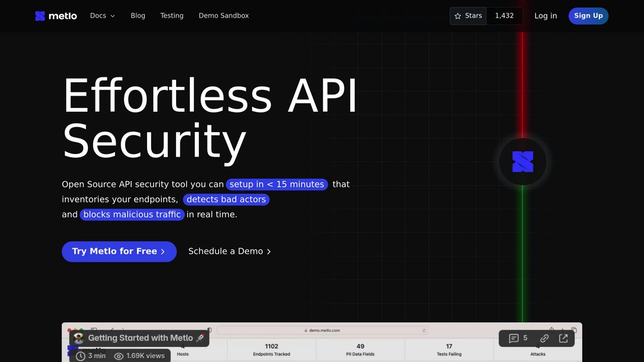The image size is (644, 362).
Task: Click Try Metlo for Free
Action: point(119,251)
